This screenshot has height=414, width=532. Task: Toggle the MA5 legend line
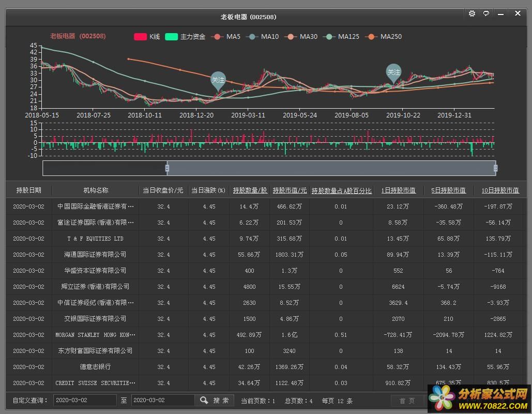pyautogui.click(x=225, y=37)
